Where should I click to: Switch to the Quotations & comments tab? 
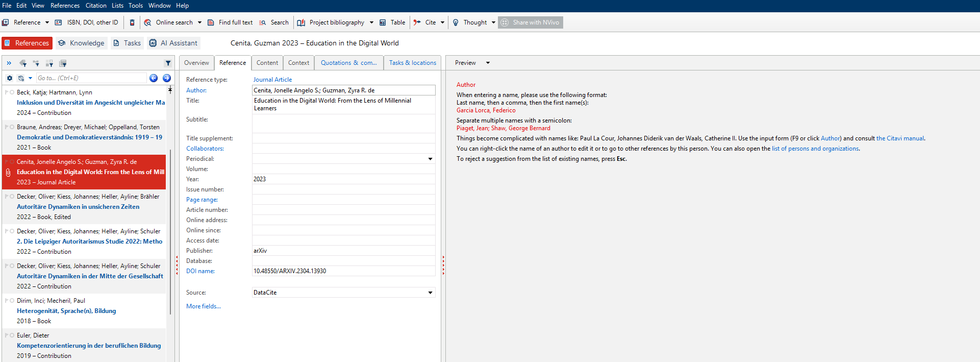point(348,63)
